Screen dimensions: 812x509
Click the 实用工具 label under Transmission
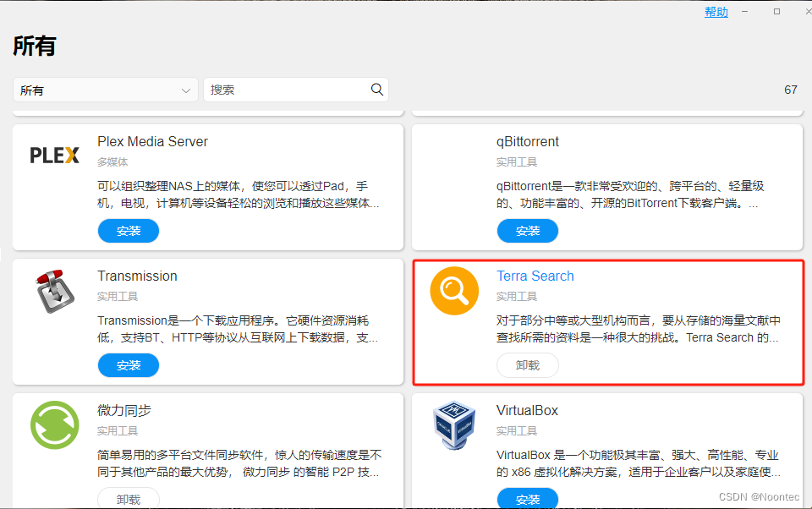118,296
